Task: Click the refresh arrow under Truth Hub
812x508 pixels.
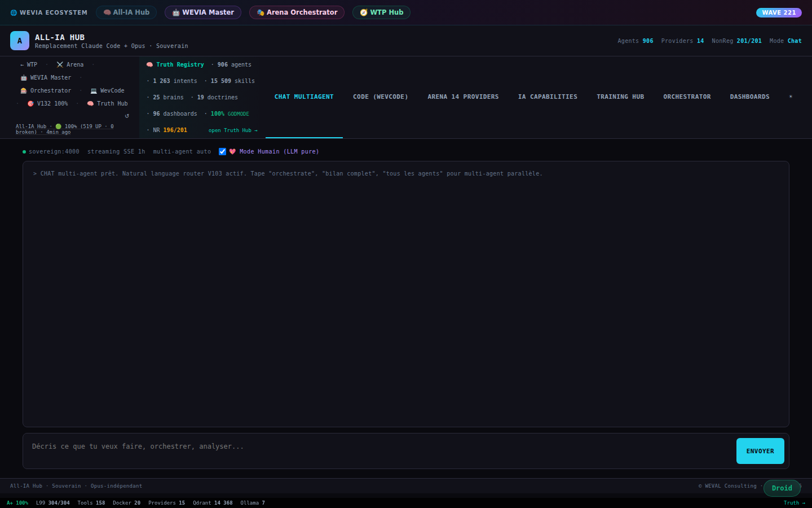Action: pyautogui.click(x=127, y=116)
